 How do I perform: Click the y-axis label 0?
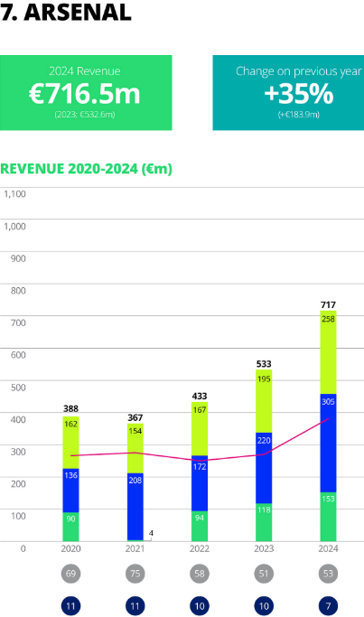[x=23, y=548]
